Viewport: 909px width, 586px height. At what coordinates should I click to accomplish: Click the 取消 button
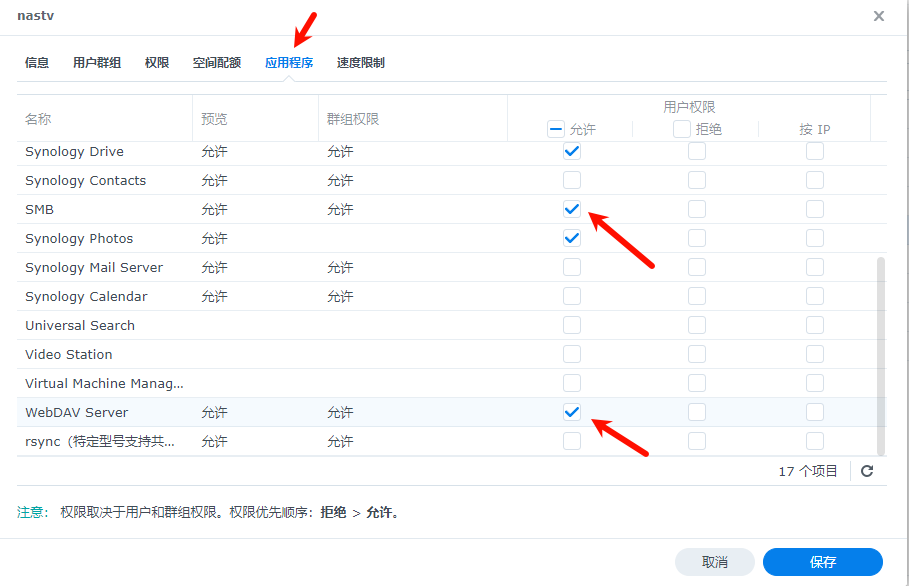(714, 562)
